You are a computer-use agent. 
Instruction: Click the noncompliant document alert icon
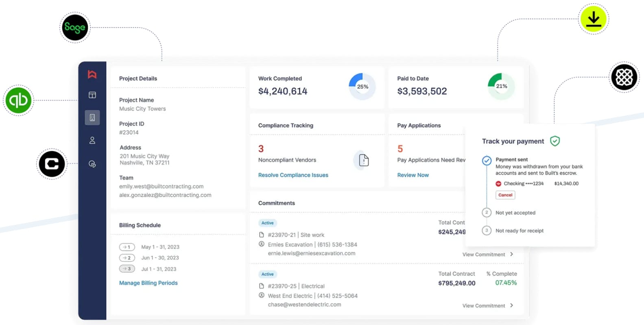click(x=364, y=160)
